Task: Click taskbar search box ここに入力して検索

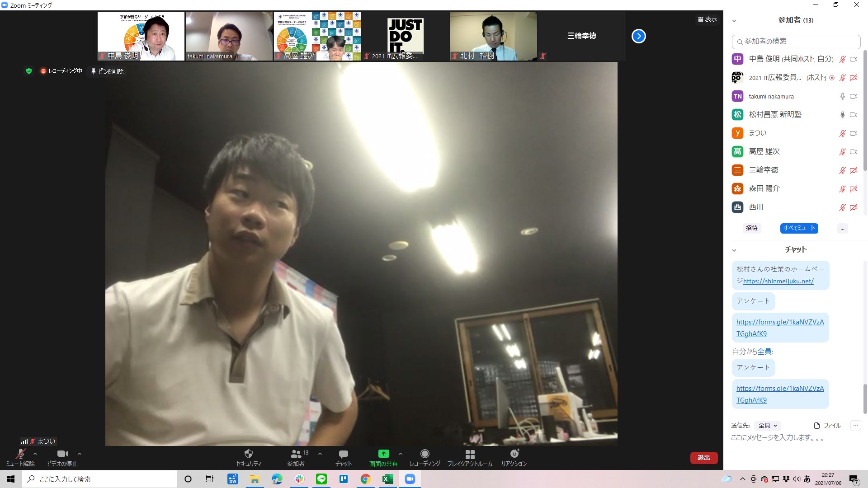Action: coord(99,479)
